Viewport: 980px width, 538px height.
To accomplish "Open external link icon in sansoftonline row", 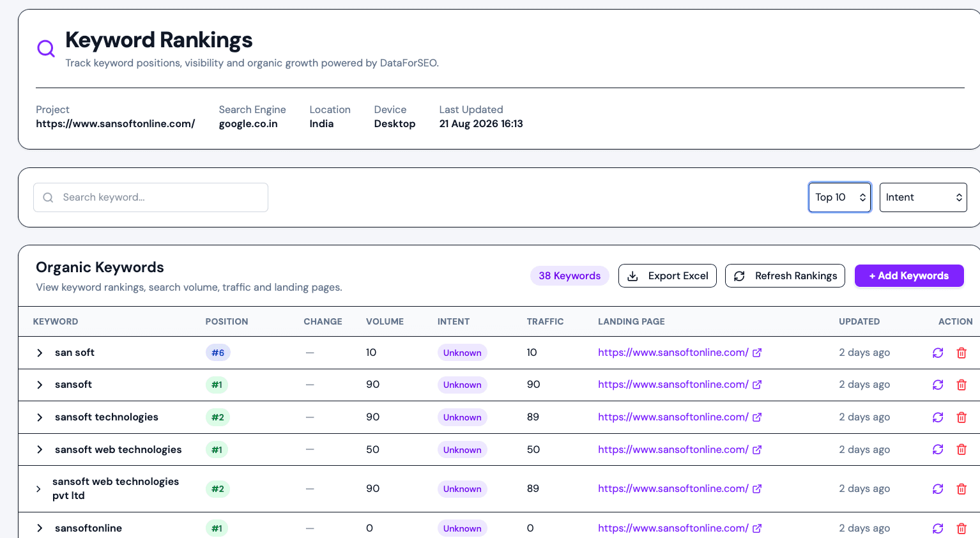I will point(757,528).
